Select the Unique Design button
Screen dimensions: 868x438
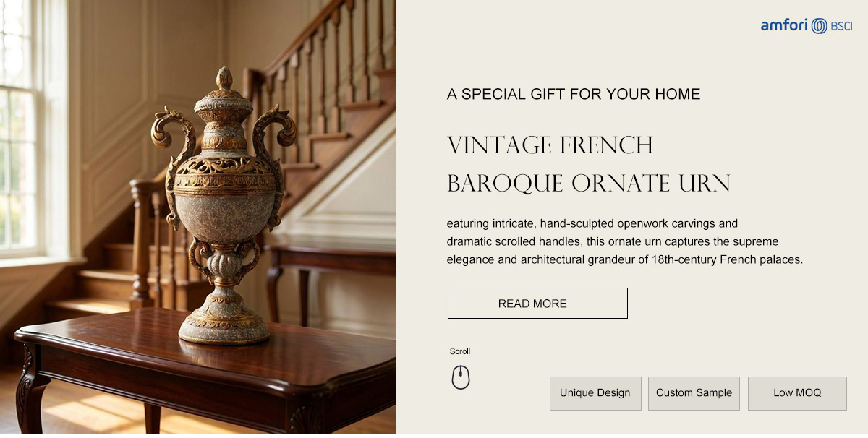click(595, 393)
